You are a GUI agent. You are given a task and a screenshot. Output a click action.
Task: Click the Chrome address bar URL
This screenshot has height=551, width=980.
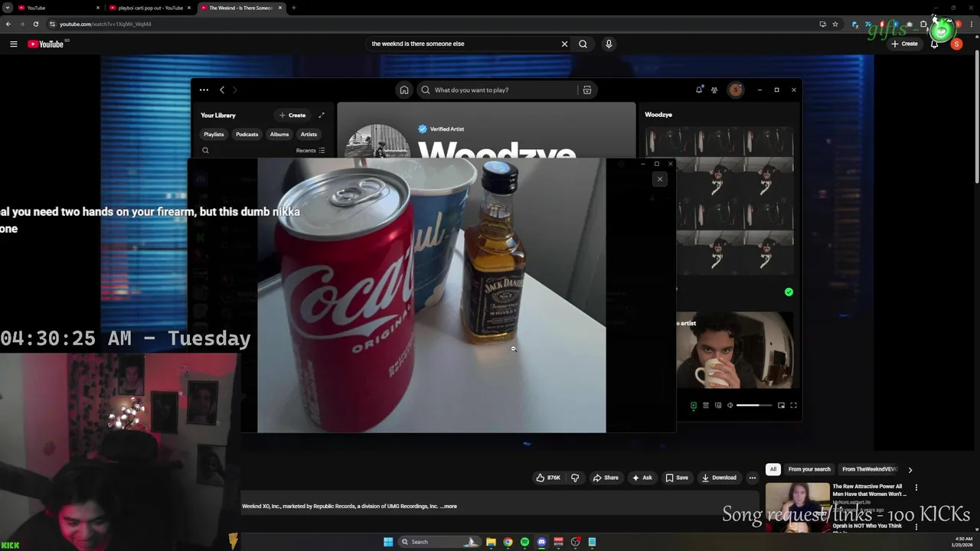(x=106, y=24)
